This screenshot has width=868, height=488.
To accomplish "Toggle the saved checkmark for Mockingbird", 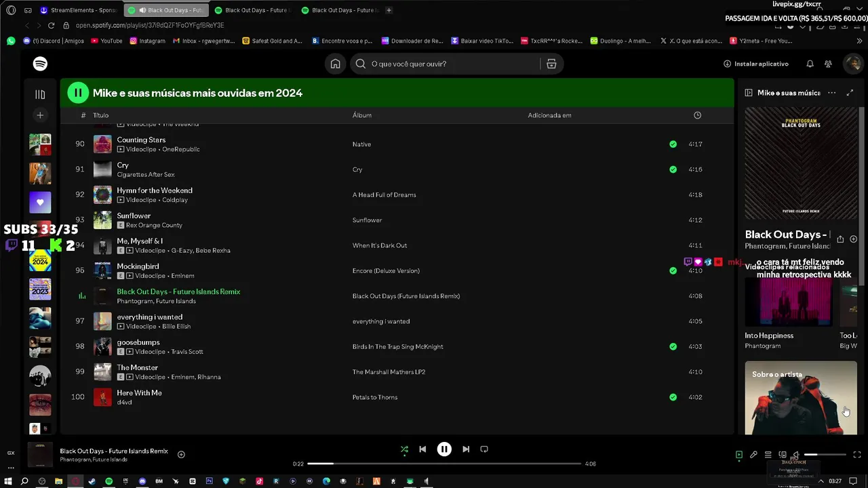I will (x=673, y=270).
